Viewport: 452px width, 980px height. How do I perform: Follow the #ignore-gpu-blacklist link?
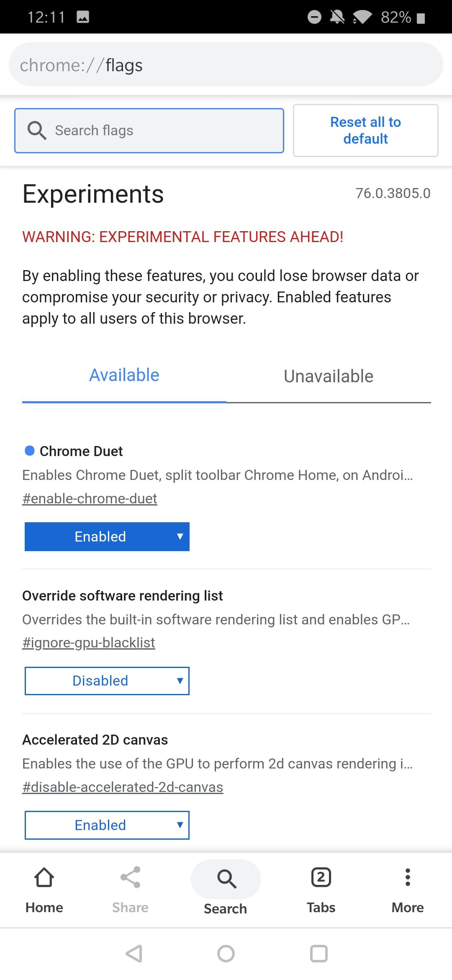click(88, 642)
